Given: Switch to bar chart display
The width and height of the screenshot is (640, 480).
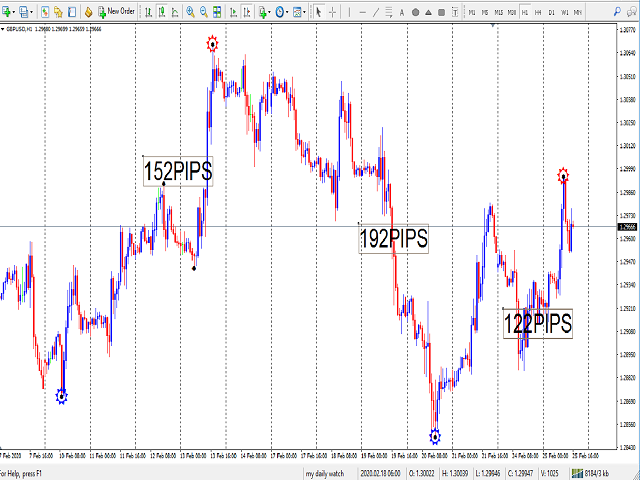Looking at the screenshot, I should tap(149, 12).
